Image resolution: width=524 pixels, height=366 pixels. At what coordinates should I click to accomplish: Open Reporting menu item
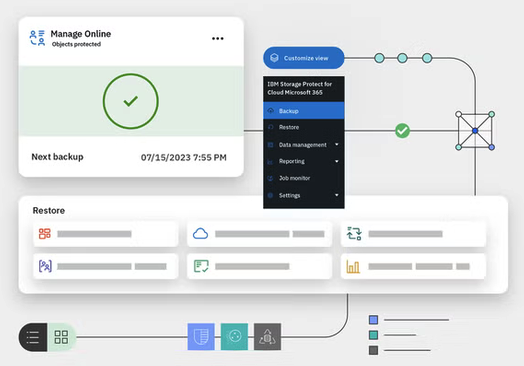click(x=304, y=161)
